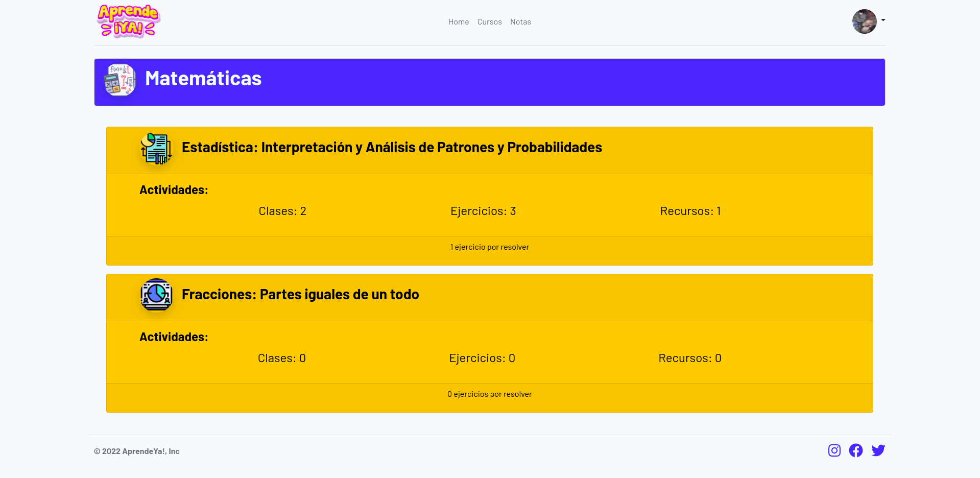Open the Estadística: Interpretación y Análisis course
This screenshot has width=980, height=478.
(391, 147)
